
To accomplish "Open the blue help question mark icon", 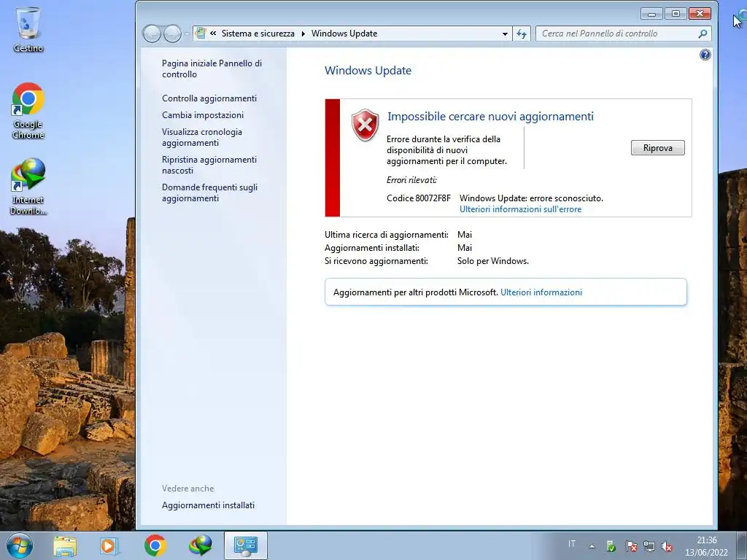I will (705, 55).
